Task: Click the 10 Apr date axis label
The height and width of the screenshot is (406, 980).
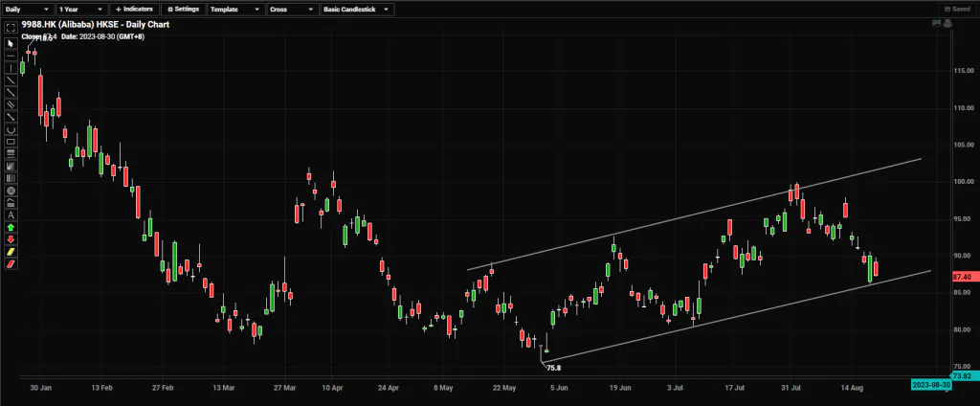Action: click(x=332, y=388)
